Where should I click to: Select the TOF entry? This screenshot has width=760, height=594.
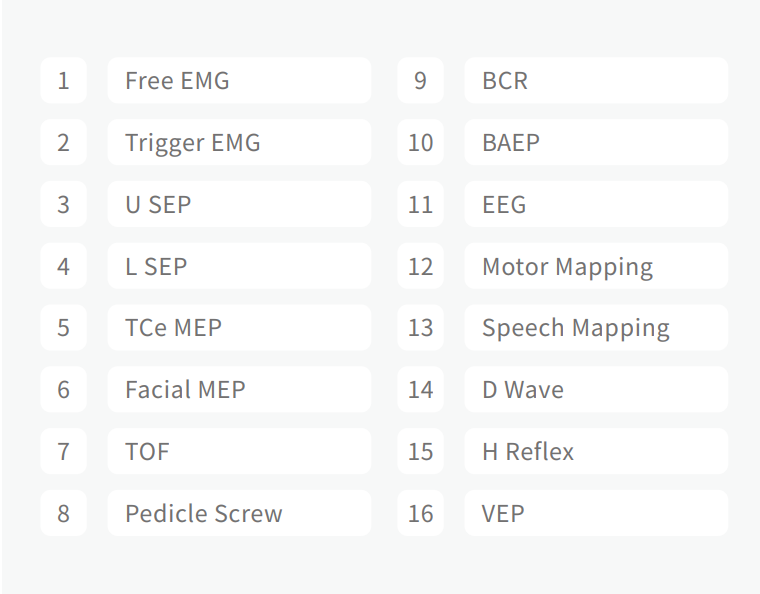pyautogui.click(x=238, y=451)
